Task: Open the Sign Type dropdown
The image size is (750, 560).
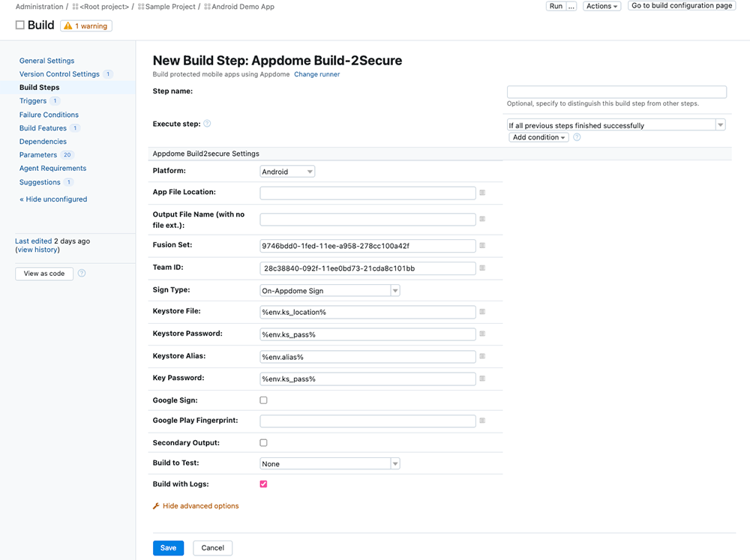Action: [x=329, y=291]
